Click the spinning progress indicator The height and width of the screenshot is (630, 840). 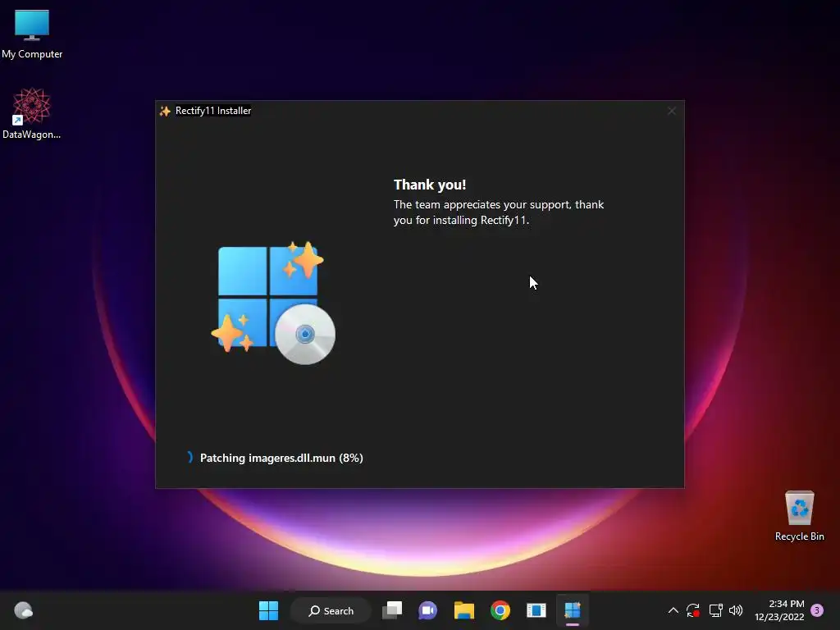coord(189,457)
